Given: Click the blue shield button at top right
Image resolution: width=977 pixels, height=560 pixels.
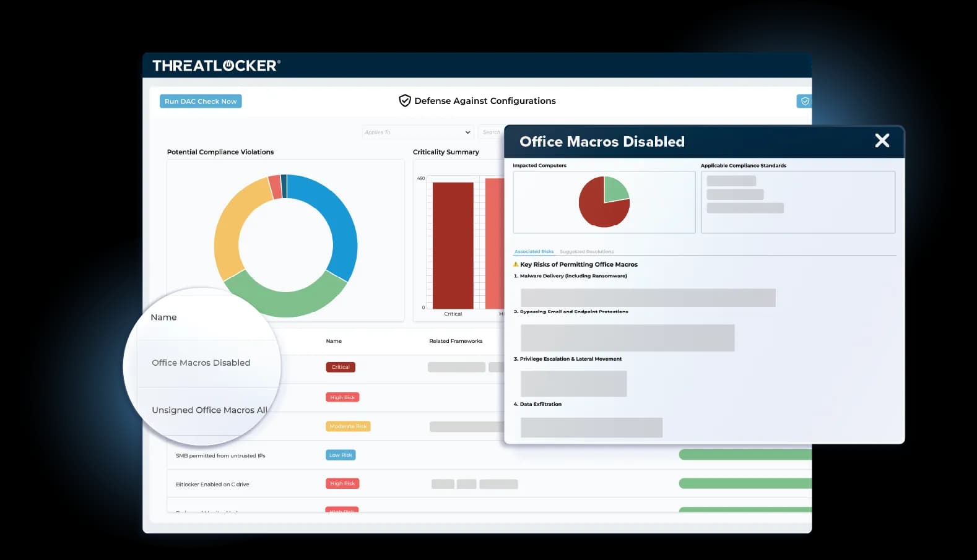Looking at the screenshot, I should click(x=804, y=101).
